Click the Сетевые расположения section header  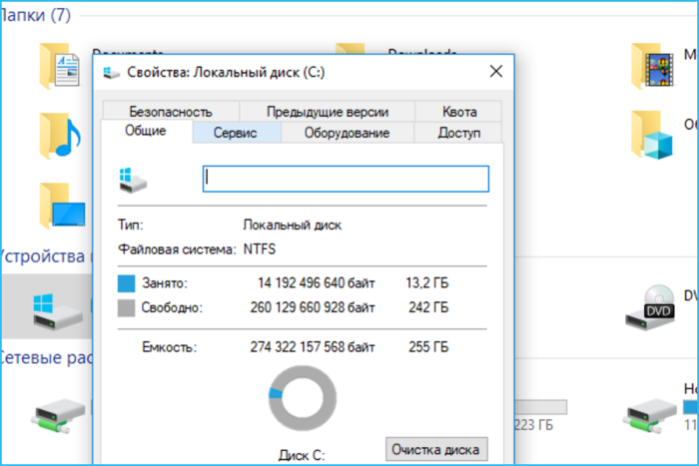coord(46,357)
